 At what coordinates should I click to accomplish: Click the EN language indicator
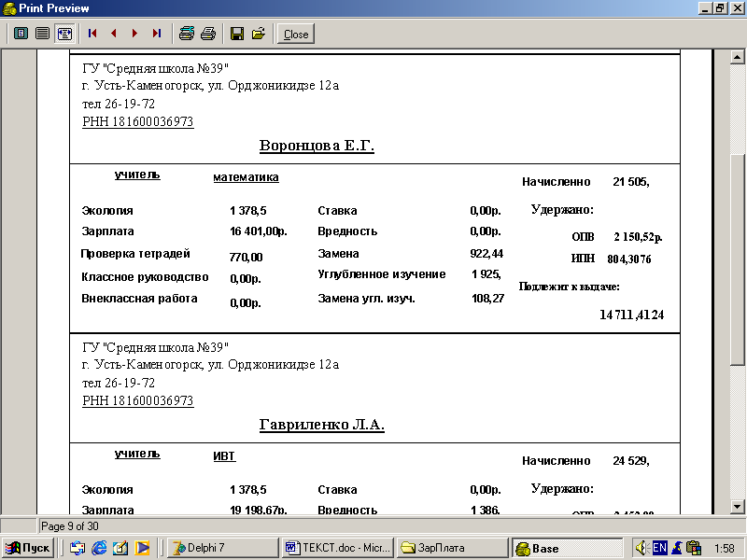coord(659,548)
